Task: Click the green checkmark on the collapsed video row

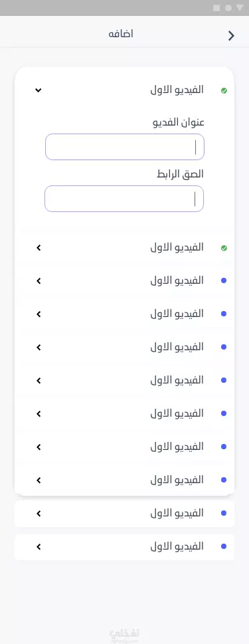Action: [x=224, y=248]
